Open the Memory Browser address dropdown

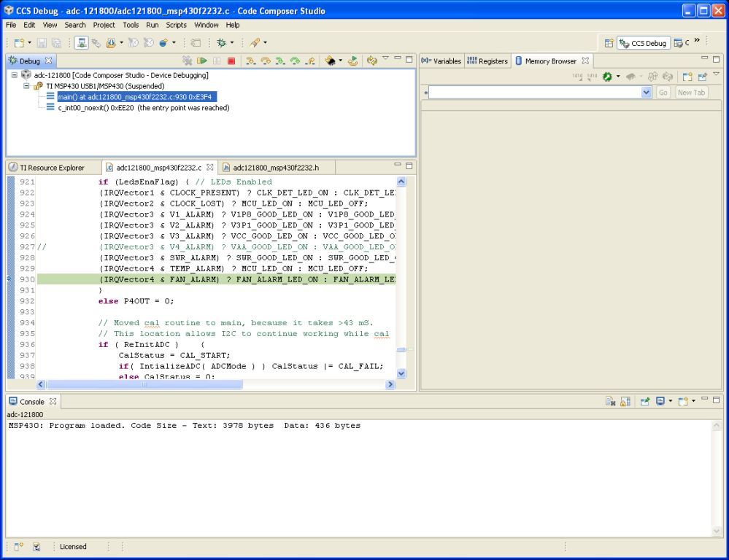click(x=646, y=93)
